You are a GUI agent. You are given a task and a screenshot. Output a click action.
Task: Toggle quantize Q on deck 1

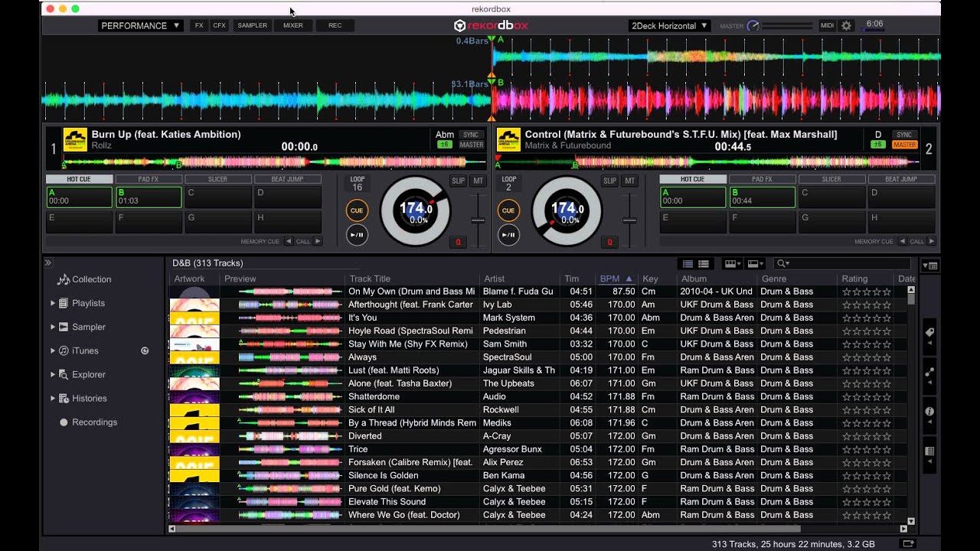coord(458,242)
